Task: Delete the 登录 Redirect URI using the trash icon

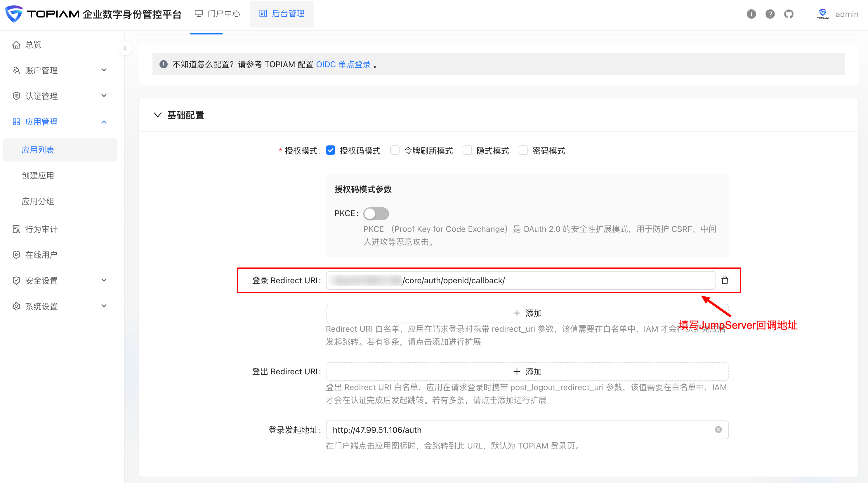Action: click(725, 280)
